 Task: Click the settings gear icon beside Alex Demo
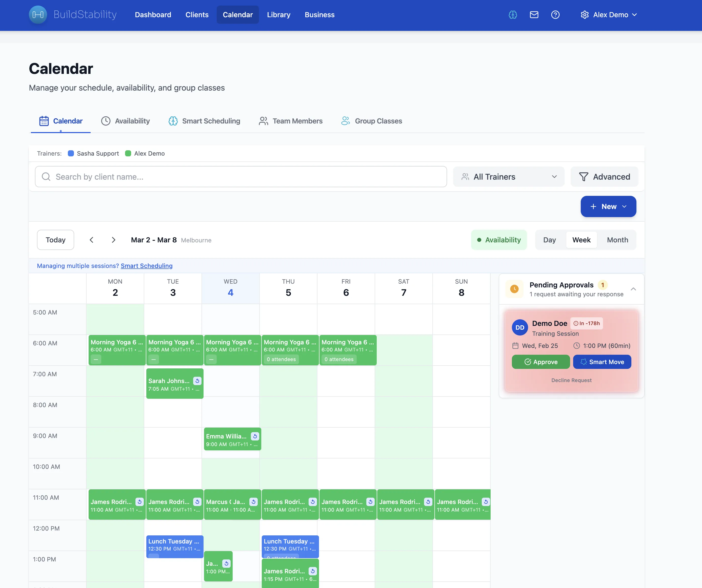click(584, 15)
